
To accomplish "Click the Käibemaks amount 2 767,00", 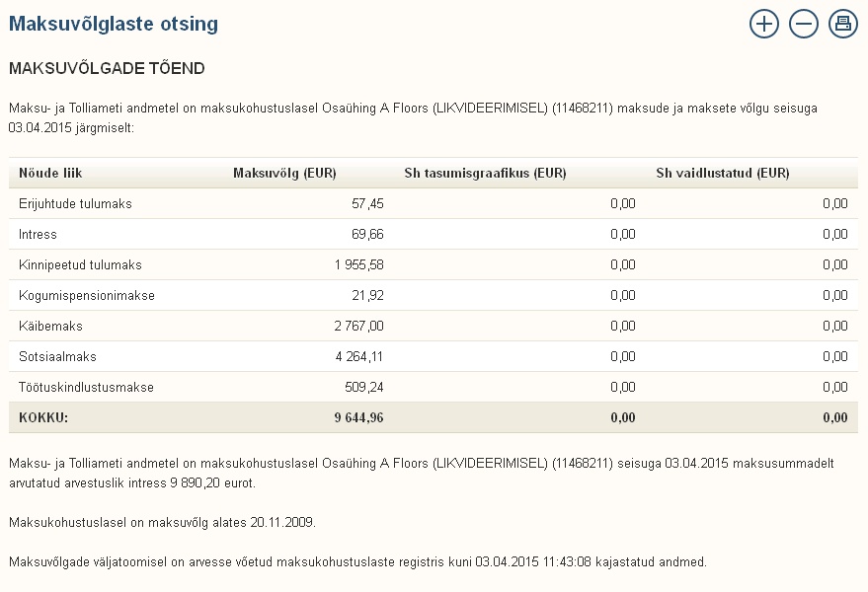I will click(x=358, y=326).
